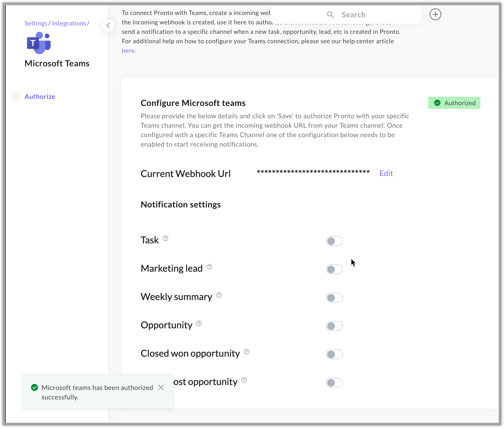Select the Authorize step in sidebar
This screenshot has width=504, height=428.
[x=40, y=97]
